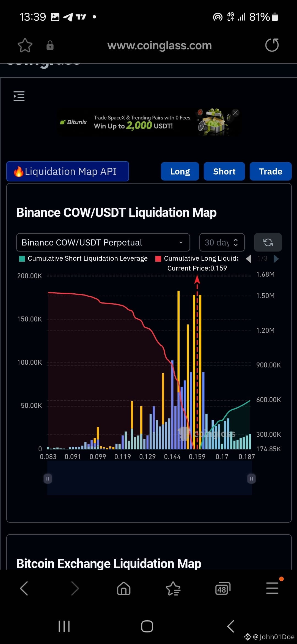
Task: Bookmark page with star icon in address bar
Action: pos(25,45)
